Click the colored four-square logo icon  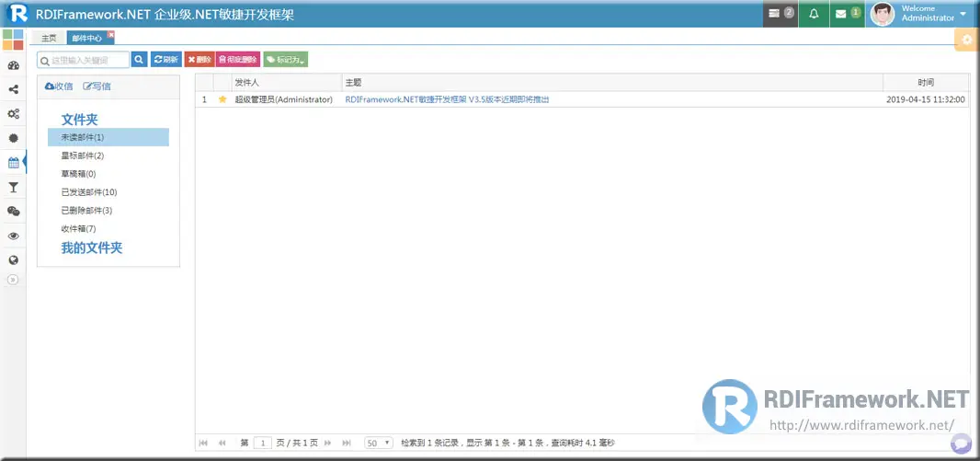(13, 40)
